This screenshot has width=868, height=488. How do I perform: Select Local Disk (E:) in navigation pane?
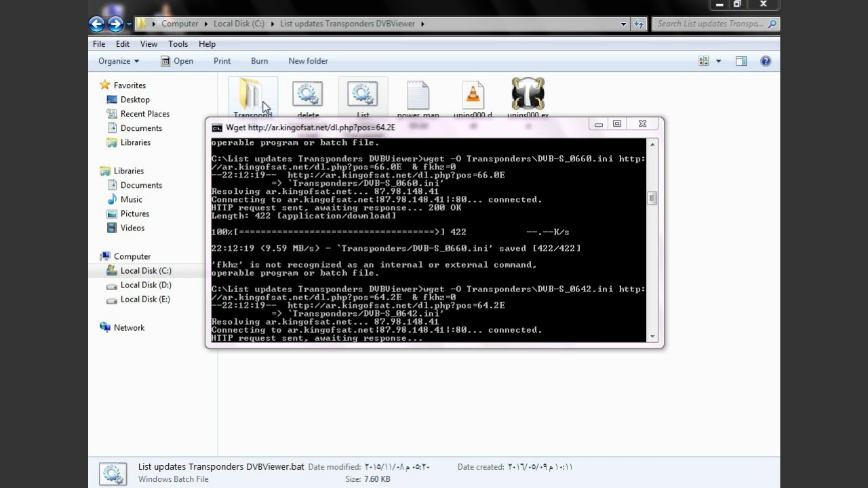pyautogui.click(x=145, y=299)
